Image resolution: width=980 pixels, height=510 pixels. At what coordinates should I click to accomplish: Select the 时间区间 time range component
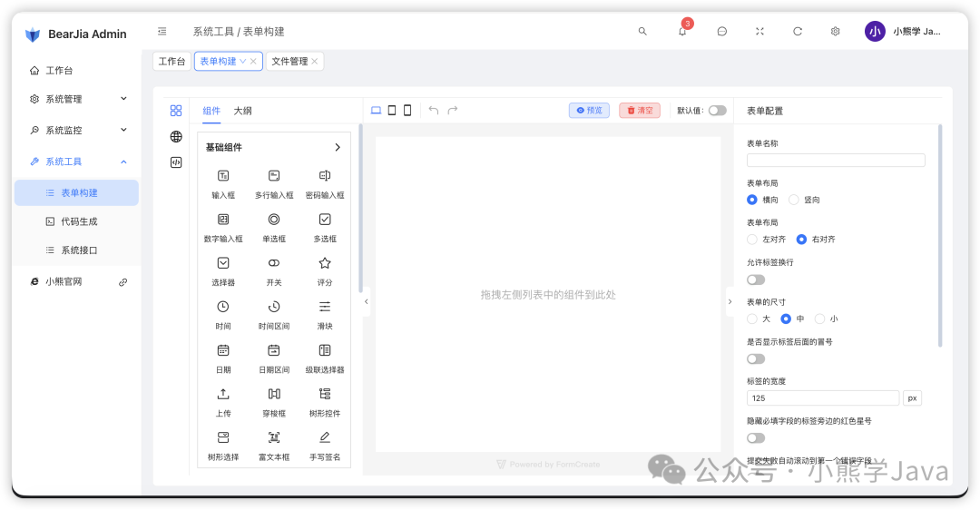pyautogui.click(x=274, y=316)
